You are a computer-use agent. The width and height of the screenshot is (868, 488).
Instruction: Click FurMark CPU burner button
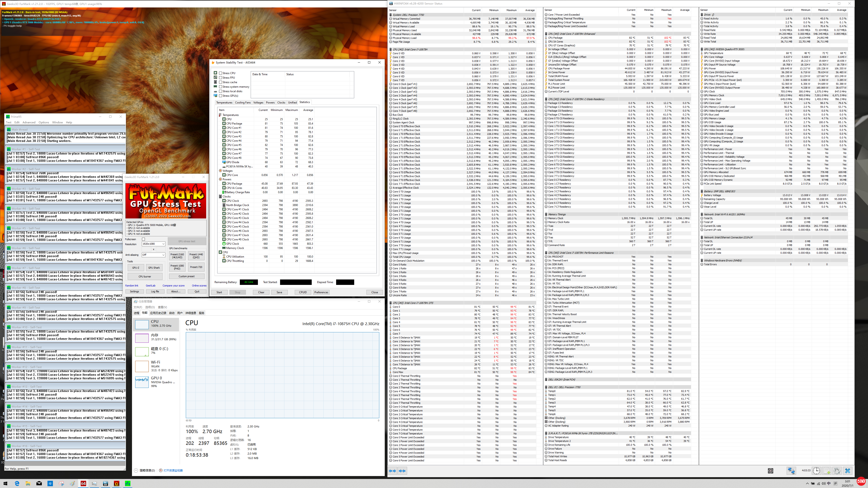pos(145,277)
